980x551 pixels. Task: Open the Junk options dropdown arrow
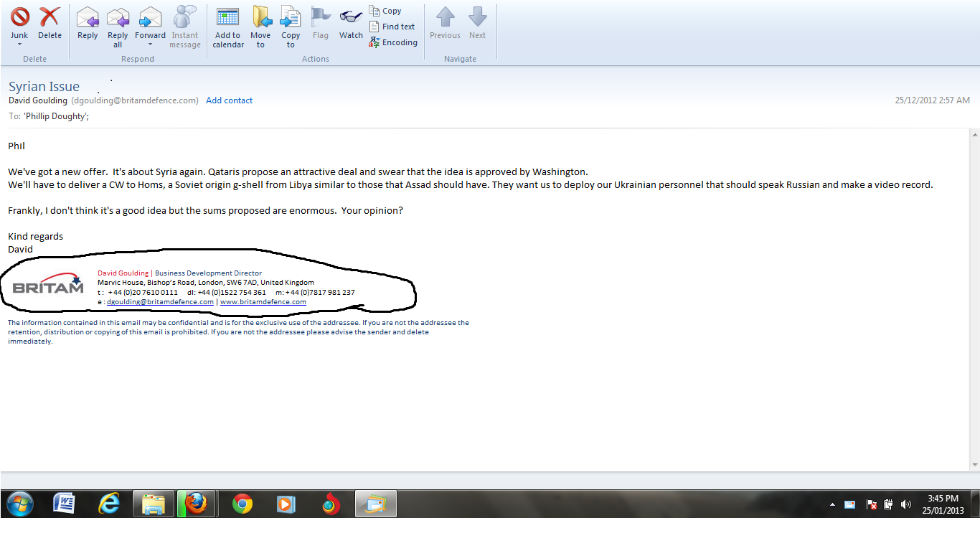(x=19, y=44)
